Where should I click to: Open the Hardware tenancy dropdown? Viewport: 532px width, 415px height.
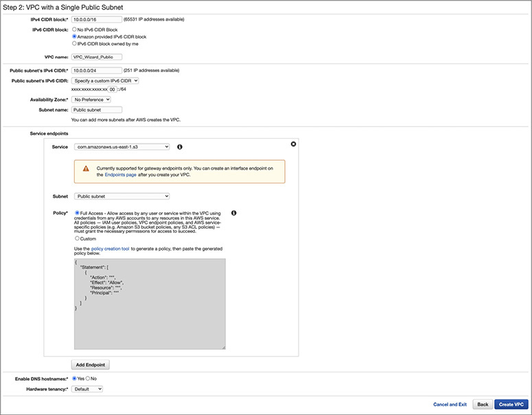(87, 389)
